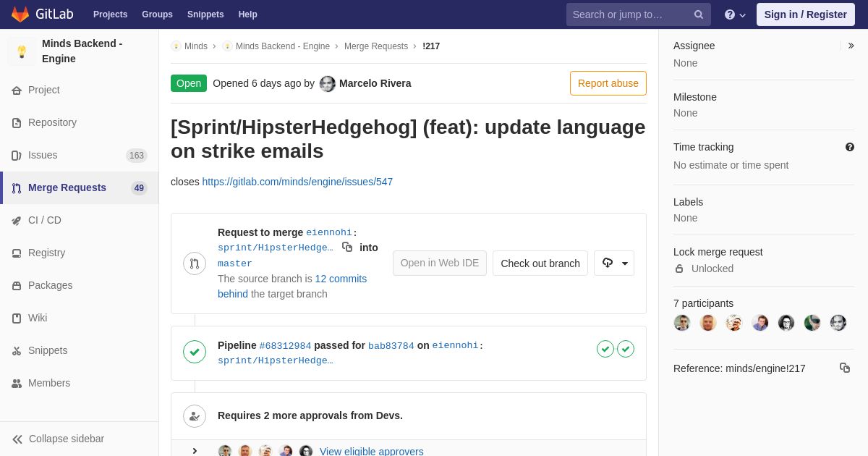The width and height of the screenshot is (868, 456).
Task: Click the Unlocked lock icon
Action: 679,269
